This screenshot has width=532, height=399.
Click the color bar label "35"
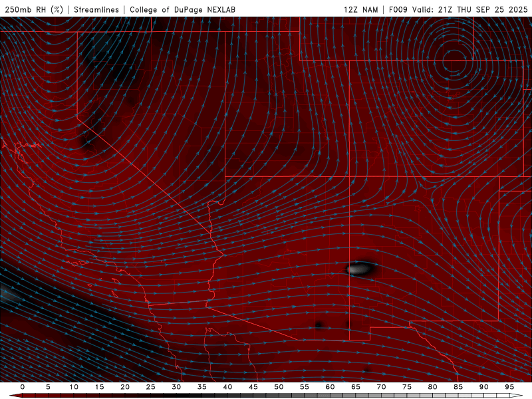(x=202, y=387)
